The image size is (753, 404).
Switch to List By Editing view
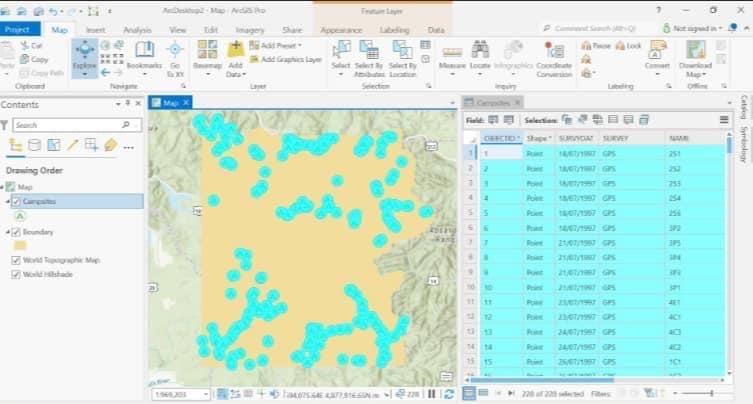73,145
